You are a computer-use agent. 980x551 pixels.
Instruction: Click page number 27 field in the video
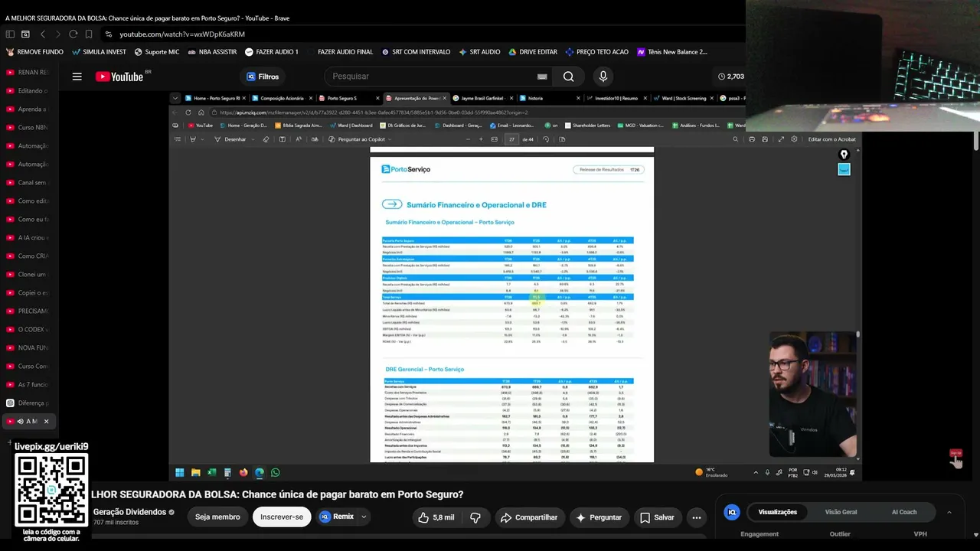(511, 139)
